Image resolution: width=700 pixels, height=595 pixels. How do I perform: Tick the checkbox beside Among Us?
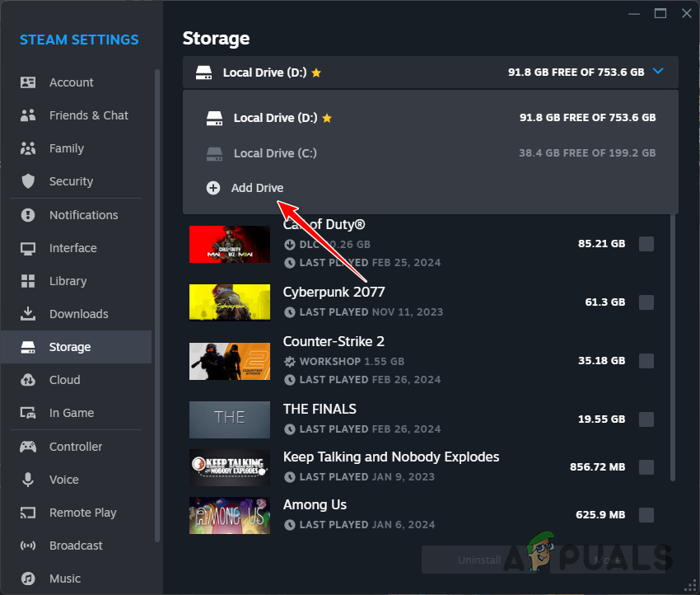pyautogui.click(x=646, y=514)
